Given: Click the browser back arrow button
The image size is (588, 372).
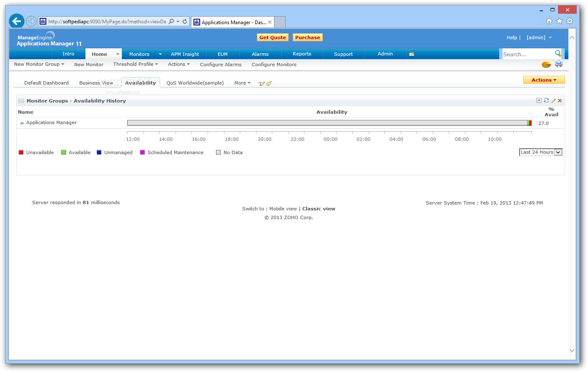Looking at the screenshot, I should tap(17, 21).
